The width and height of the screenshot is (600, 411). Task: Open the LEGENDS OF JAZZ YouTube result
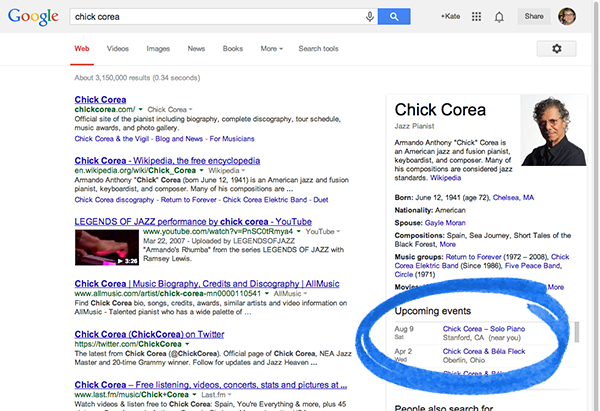[x=193, y=222]
